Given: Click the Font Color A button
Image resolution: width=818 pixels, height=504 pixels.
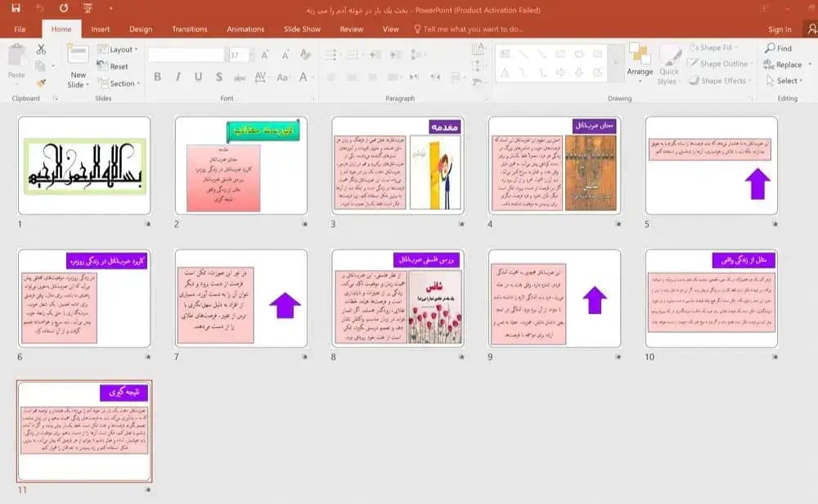Looking at the screenshot, I should click(304, 77).
